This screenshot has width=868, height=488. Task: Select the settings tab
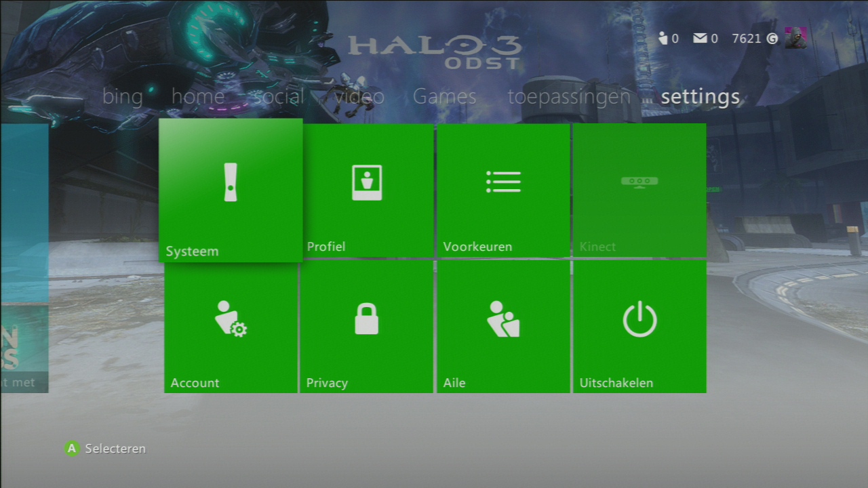701,98
